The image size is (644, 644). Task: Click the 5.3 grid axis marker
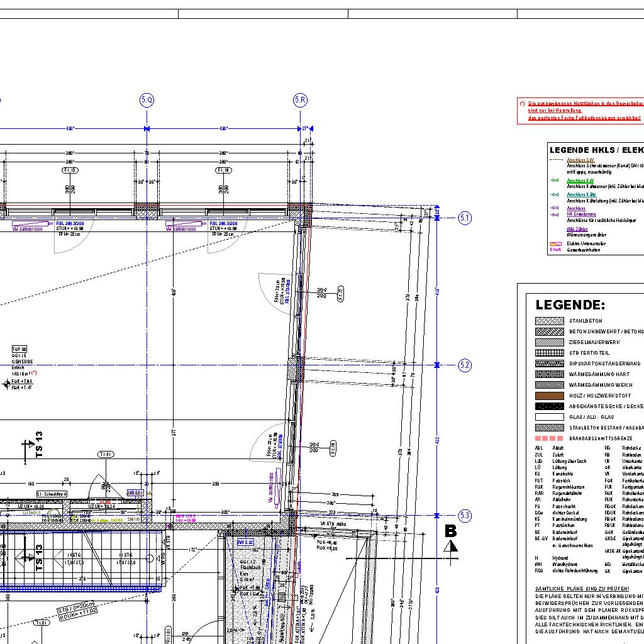[465, 516]
